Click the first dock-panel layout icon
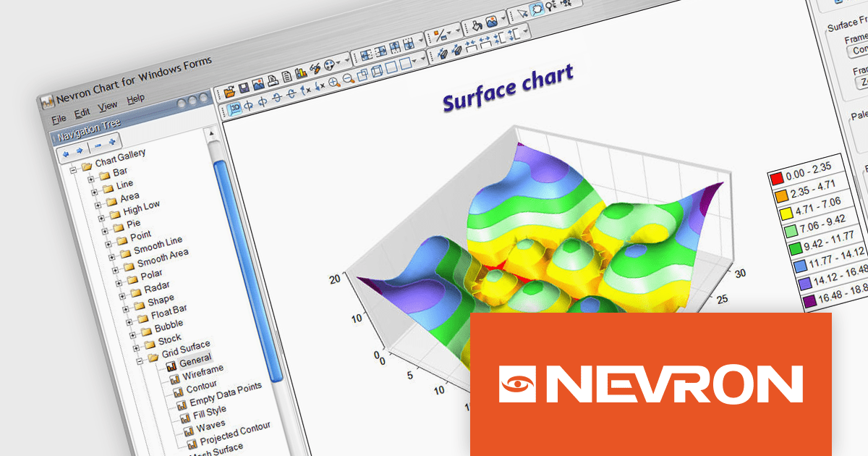This screenshot has height=456, width=868. tap(365, 55)
